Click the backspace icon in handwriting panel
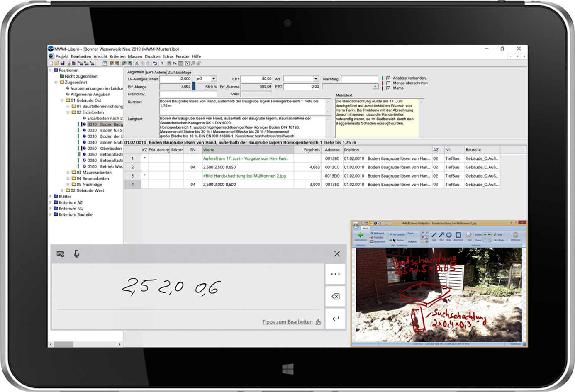The image size is (575, 392). [x=335, y=296]
